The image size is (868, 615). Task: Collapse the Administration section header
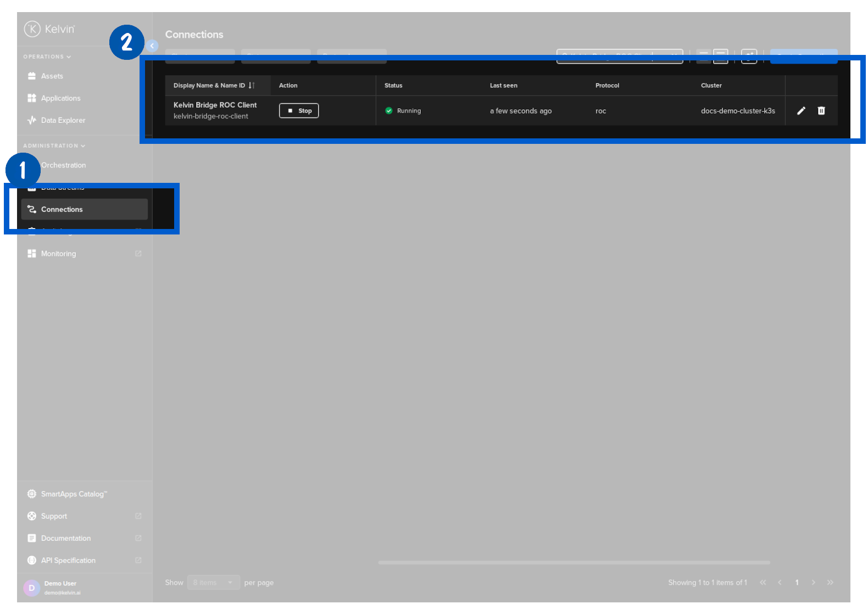[x=54, y=146]
